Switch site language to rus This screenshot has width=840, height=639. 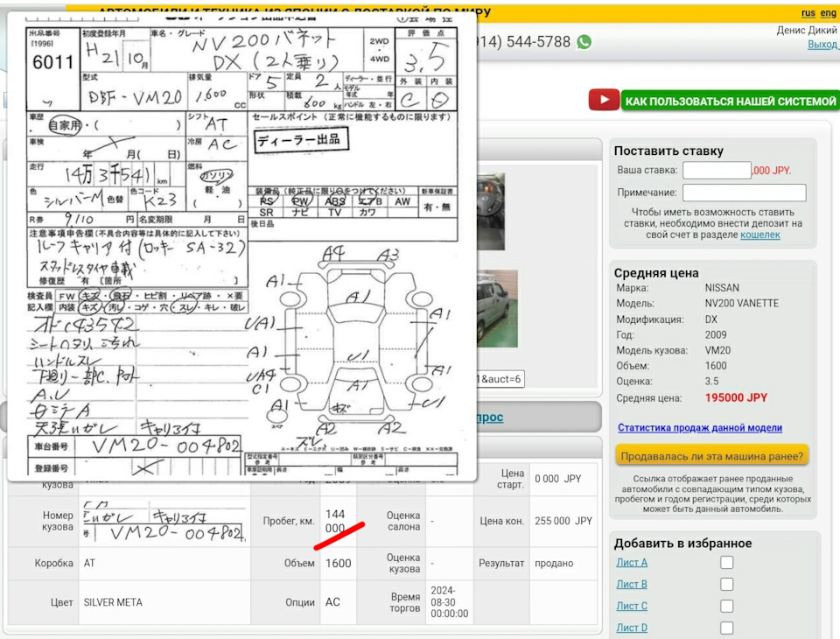click(808, 13)
